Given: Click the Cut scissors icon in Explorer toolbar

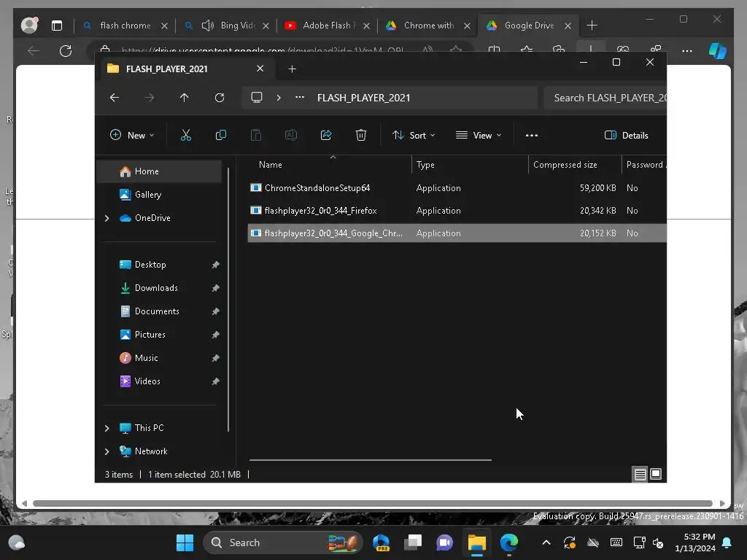Looking at the screenshot, I should (186, 135).
